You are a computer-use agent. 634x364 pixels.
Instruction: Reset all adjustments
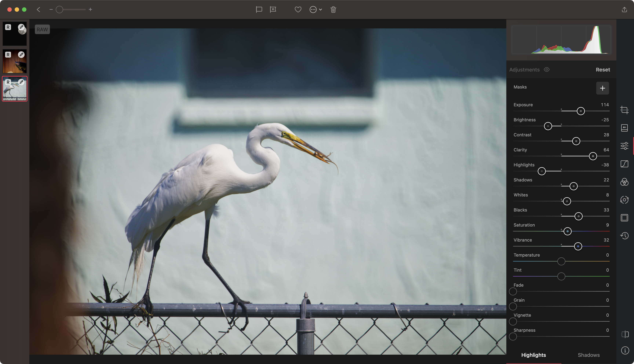pyautogui.click(x=603, y=69)
